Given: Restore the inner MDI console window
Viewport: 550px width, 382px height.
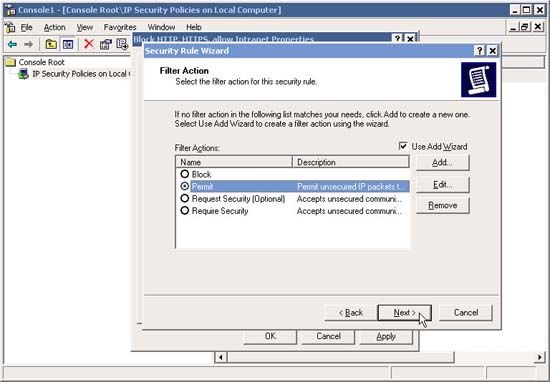Looking at the screenshot, I should pos(525,27).
